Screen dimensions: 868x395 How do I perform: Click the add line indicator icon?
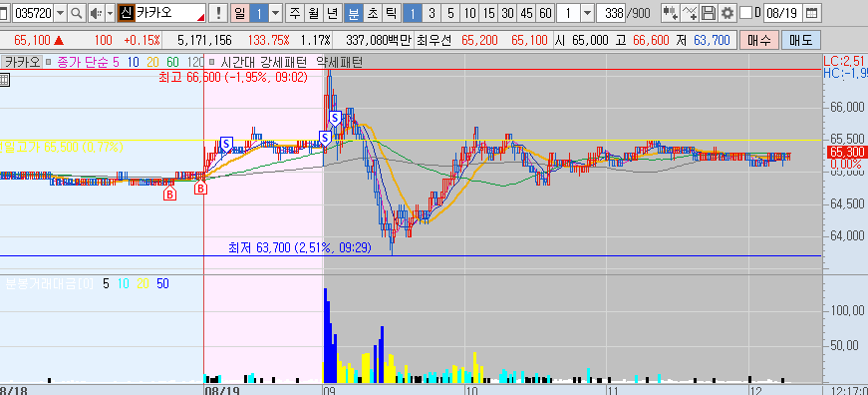coord(690,13)
